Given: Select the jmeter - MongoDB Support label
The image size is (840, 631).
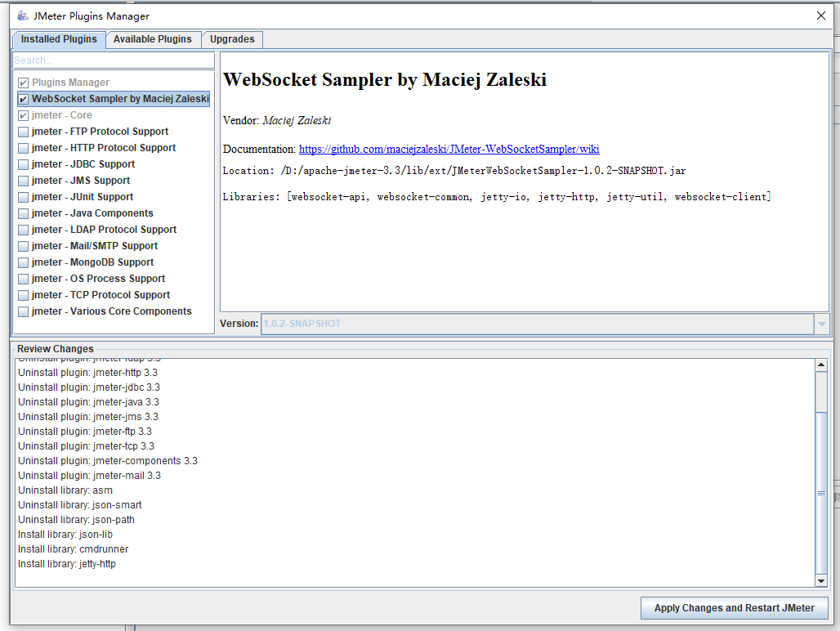Looking at the screenshot, I should [x=92, y=262].
